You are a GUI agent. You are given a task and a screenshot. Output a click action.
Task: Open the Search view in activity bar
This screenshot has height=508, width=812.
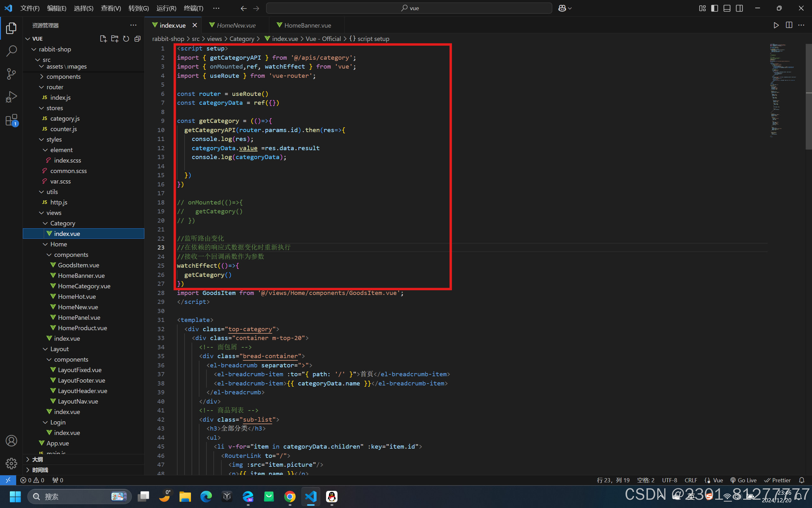tap(11, 51)
